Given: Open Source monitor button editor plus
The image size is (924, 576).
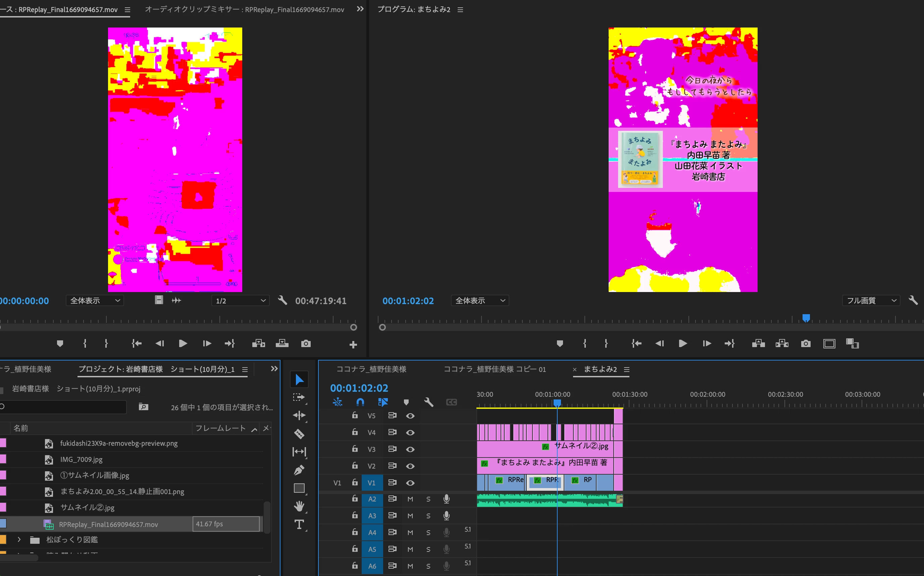Looking at the screenshot, I should pyautogui.click(x=353, y=345).
